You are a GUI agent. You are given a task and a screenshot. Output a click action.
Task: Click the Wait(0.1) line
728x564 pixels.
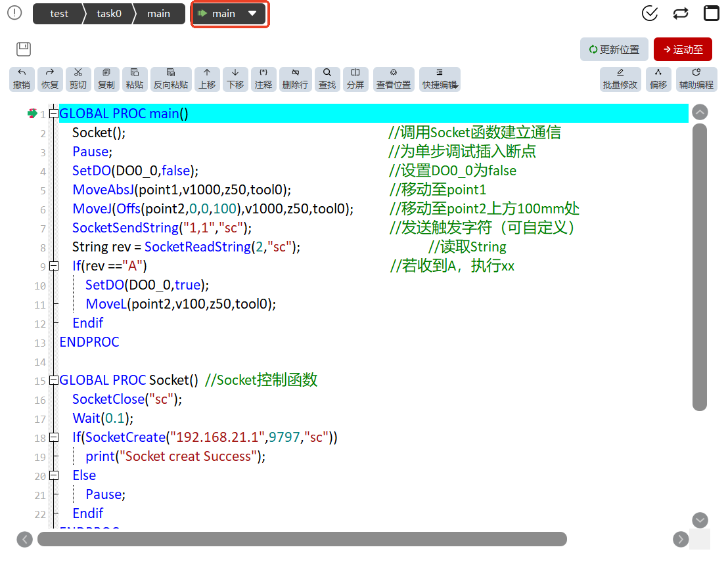[x=102, y=418]
